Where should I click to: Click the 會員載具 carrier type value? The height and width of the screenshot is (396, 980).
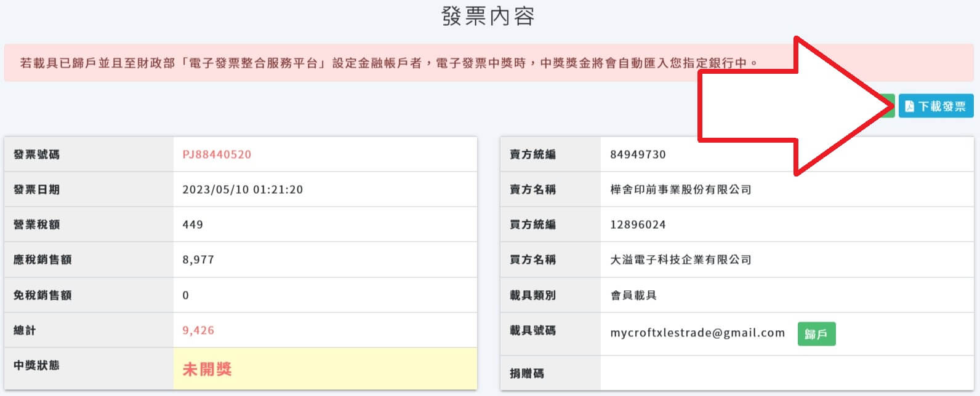[x=633, y=295]
